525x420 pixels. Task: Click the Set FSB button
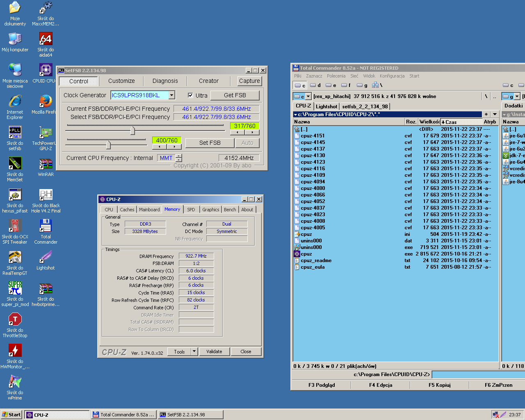210,143
